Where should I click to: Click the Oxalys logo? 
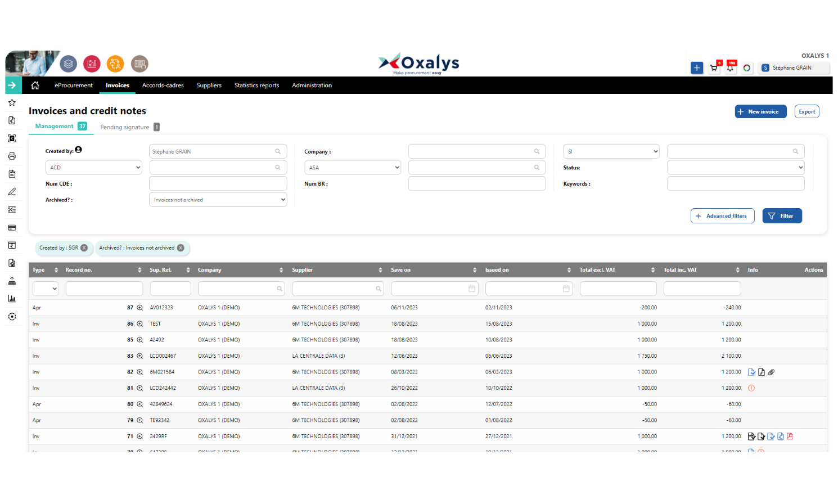point(419,63)
